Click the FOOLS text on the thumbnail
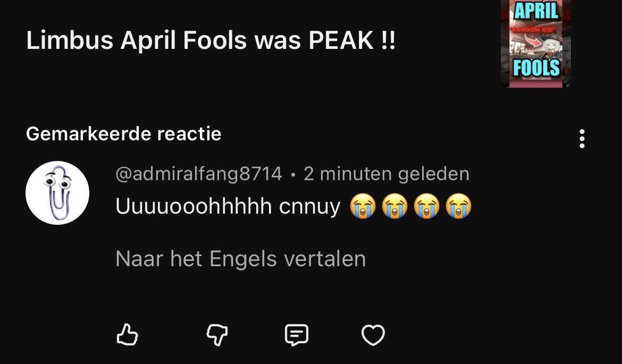The width and height of the screenshot is (622, 364). (x=536, y=67)
